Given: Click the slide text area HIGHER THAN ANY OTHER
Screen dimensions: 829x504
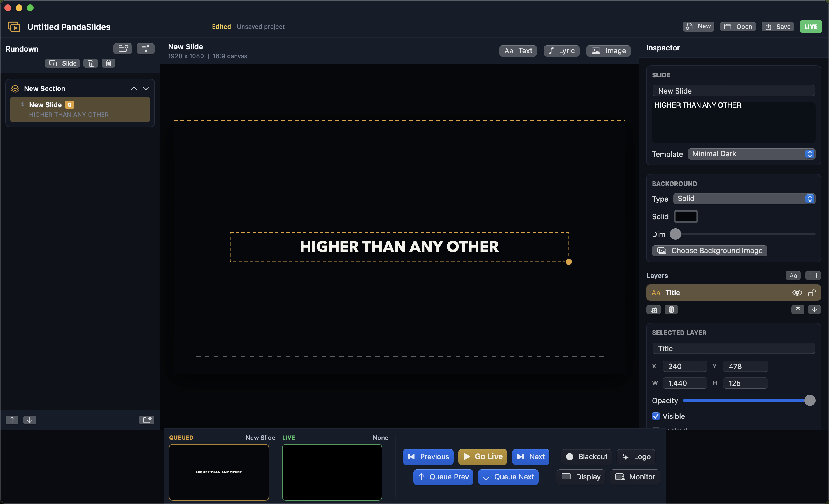Looking at the screenshot, I should pyautogui.click(x=733, y=122).
